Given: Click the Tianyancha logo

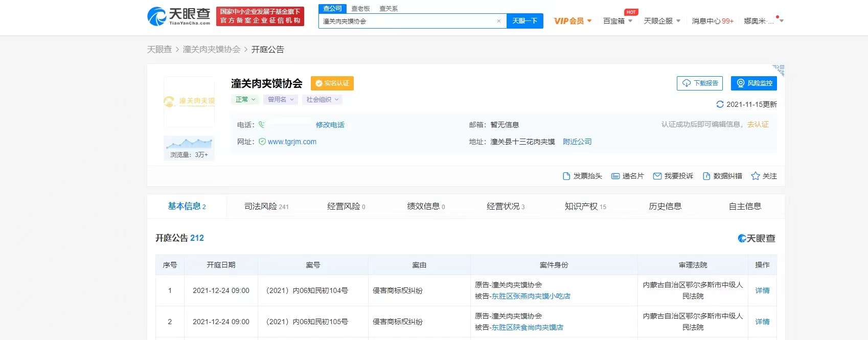Looking at the screenshot, I should (179, 16).
